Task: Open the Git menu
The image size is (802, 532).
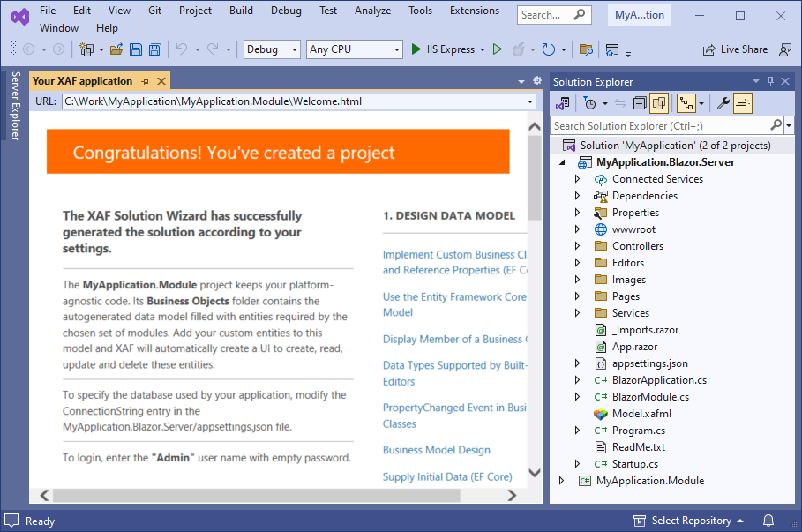Action: pyautogui.click(x=154, y=11)
